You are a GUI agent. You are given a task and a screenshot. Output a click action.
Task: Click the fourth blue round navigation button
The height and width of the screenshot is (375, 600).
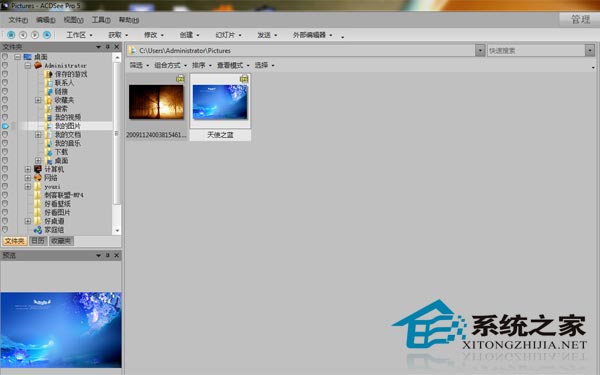pyautogui.click(x=47, y=35)
